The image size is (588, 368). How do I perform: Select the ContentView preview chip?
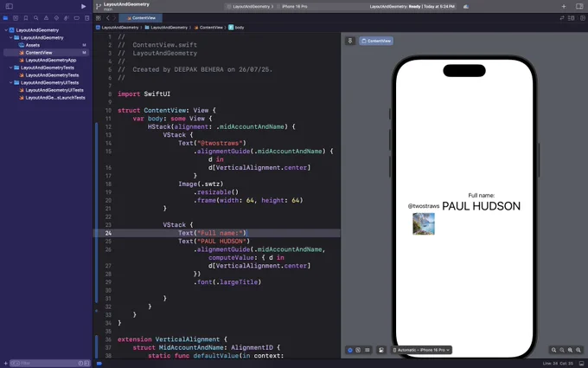376,41
